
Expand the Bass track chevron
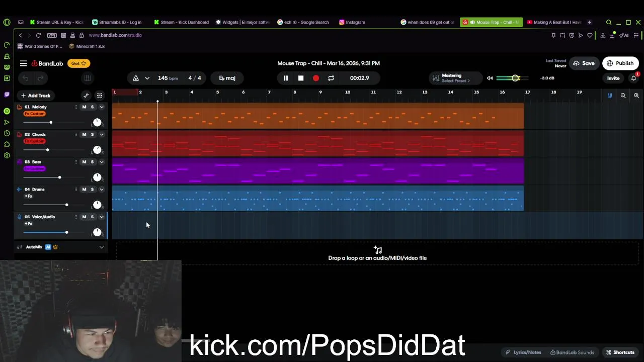[101, 162]
